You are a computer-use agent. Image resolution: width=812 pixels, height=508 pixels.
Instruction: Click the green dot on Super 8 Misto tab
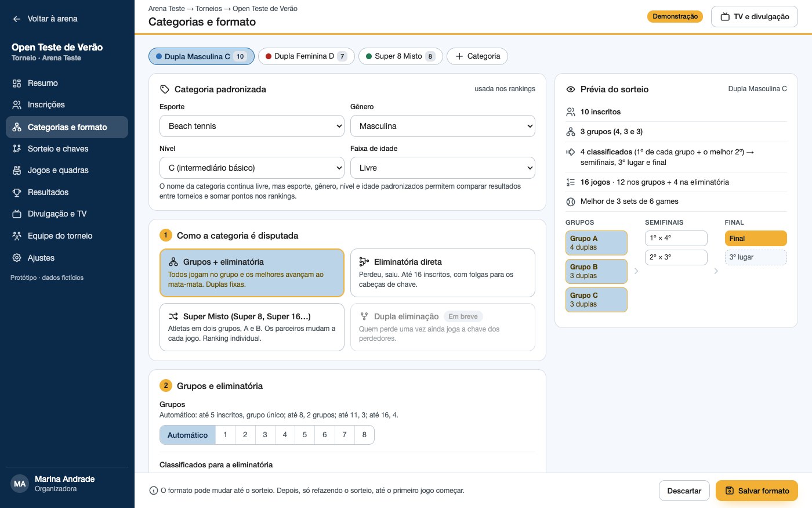pyautogui.click(x=369, y=56)
